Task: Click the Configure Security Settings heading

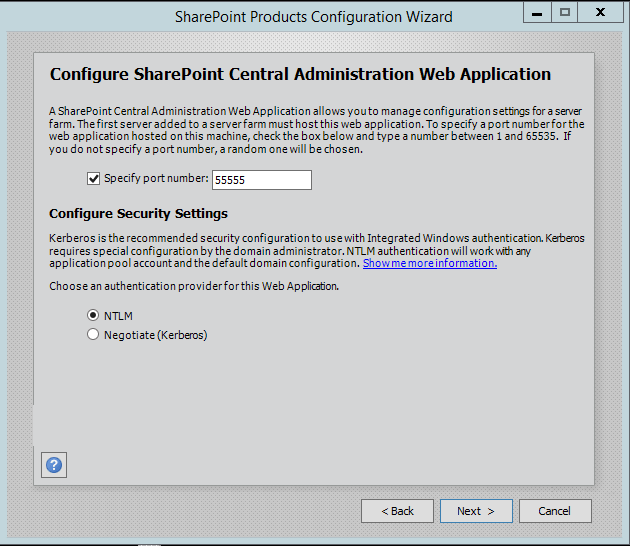Action: tap(138, 214)
